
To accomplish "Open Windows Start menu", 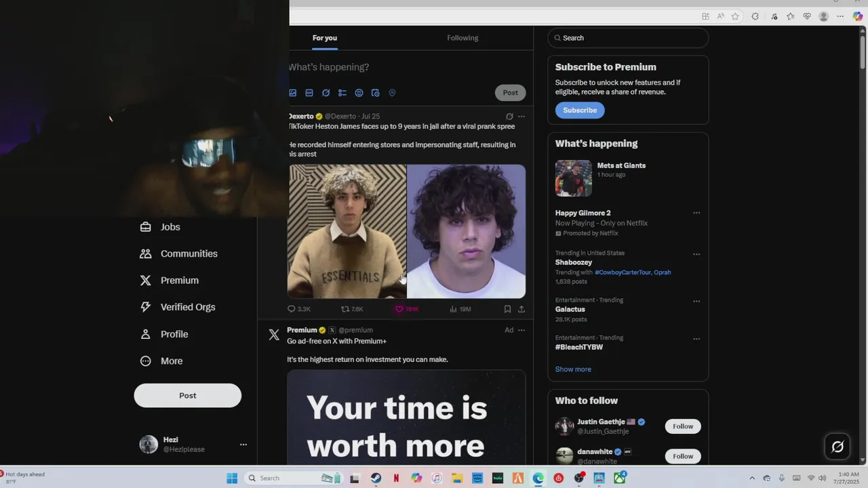I will 232,479.
